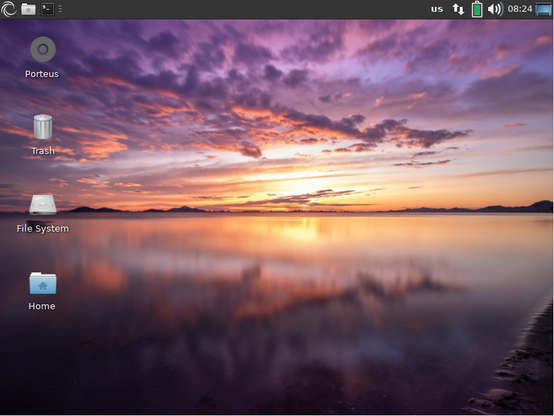Click the panel separator handle dots

tap(60, 9)
